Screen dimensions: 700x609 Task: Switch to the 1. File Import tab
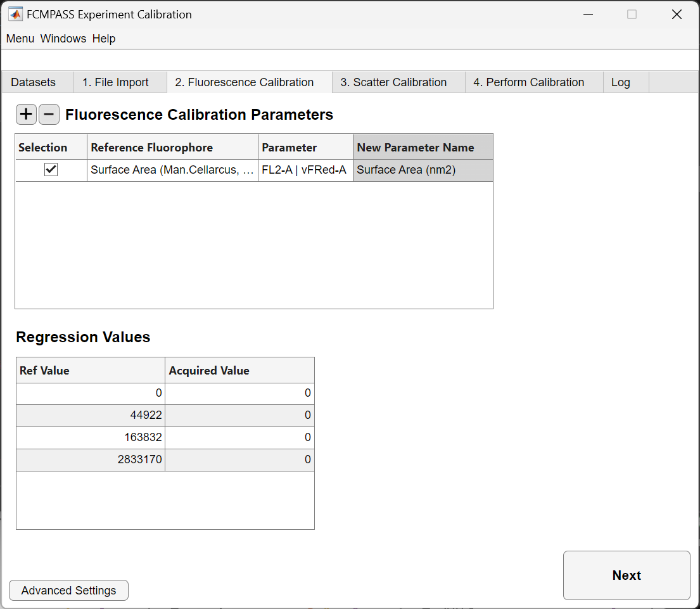pyautogui.click(x=116, y=82)
